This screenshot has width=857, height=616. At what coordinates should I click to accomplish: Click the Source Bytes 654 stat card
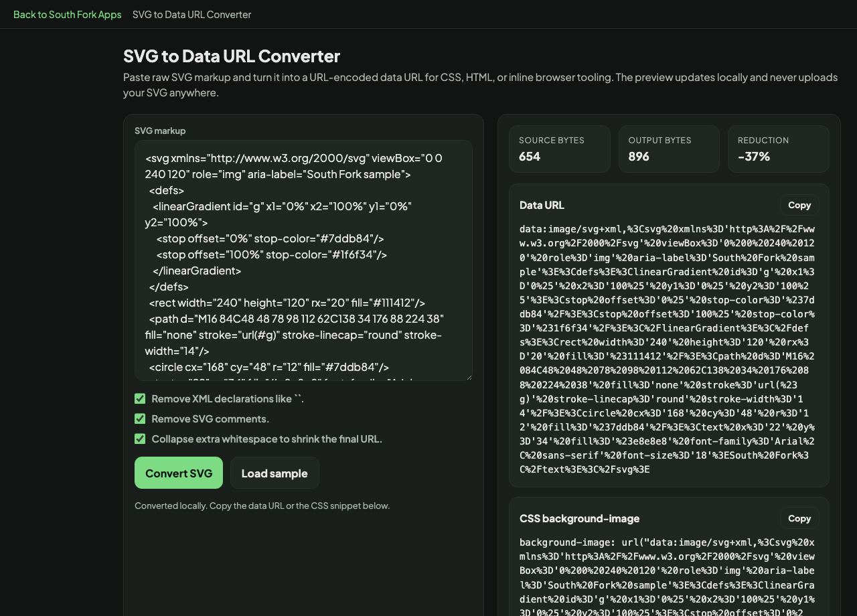pos(560,149)
